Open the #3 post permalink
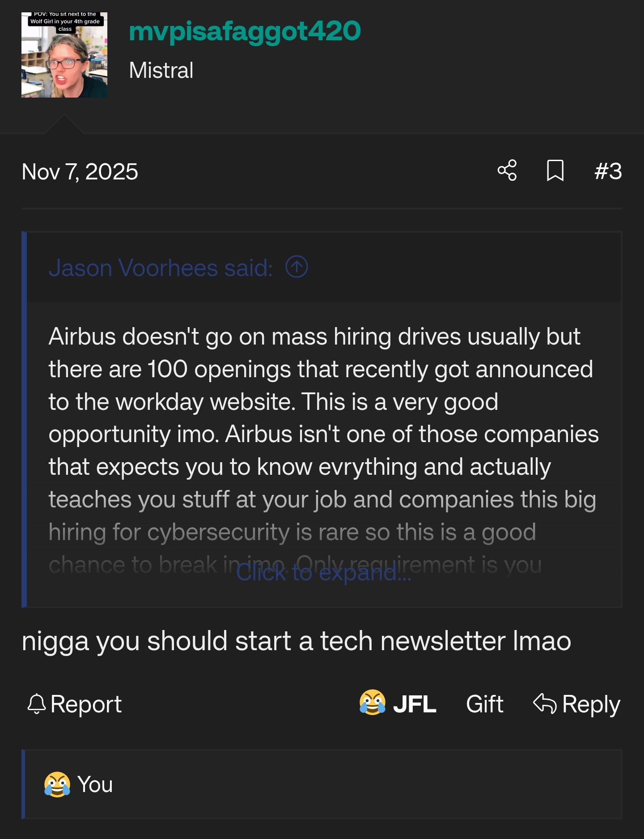Image resolution: width=644 pixels, height=839 pixels. [x=608, y=171]
